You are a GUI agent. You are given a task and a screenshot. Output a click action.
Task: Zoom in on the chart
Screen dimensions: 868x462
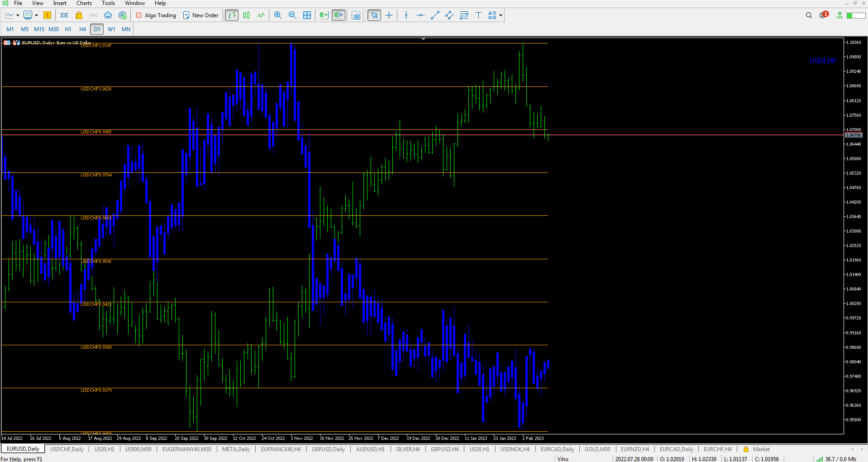pyautogui.click(x=278, y=15)
